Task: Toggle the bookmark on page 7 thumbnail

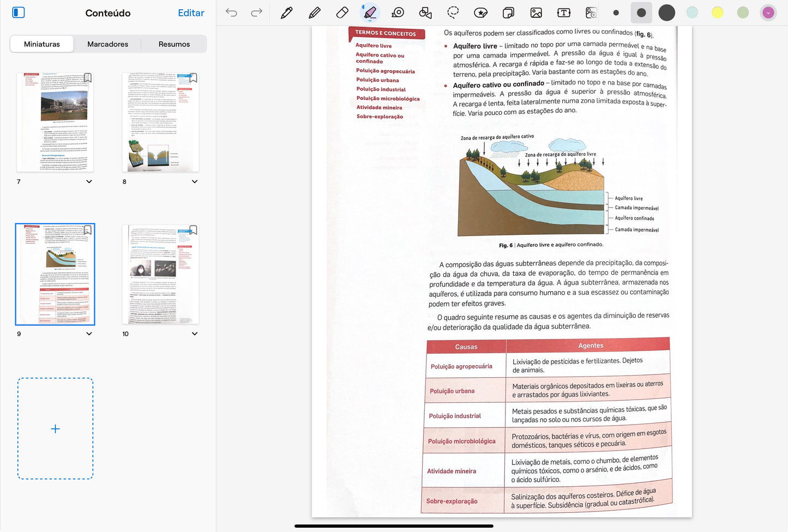Action: [87, 78]
